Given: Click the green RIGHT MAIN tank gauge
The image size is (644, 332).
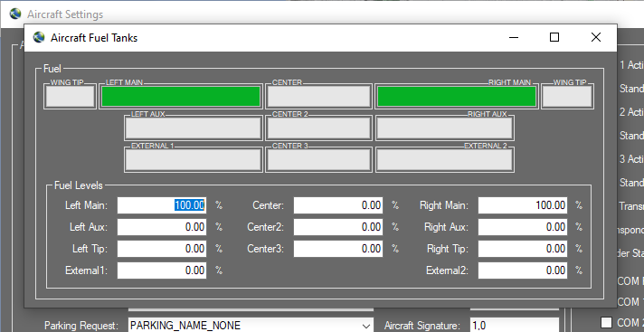Looking at the screenshot, I should (457, 97).
